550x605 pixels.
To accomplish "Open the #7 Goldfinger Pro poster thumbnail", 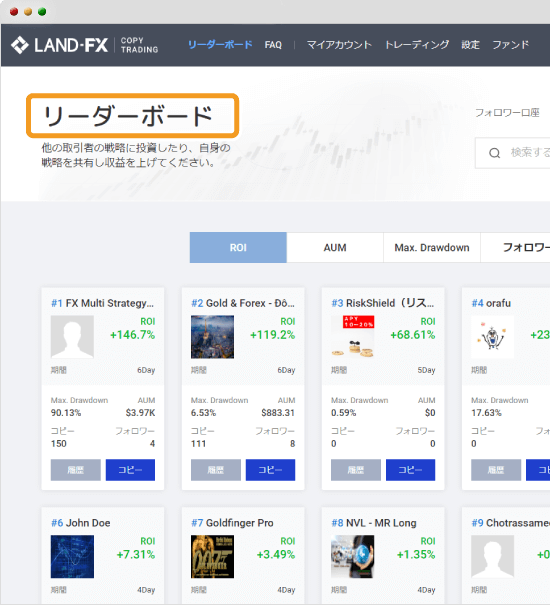I will pyautogui.click(x=212, y=556).
